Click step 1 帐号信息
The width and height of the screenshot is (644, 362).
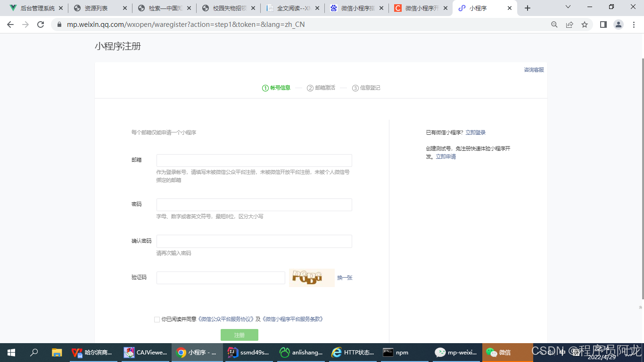(x=276, y=88)
